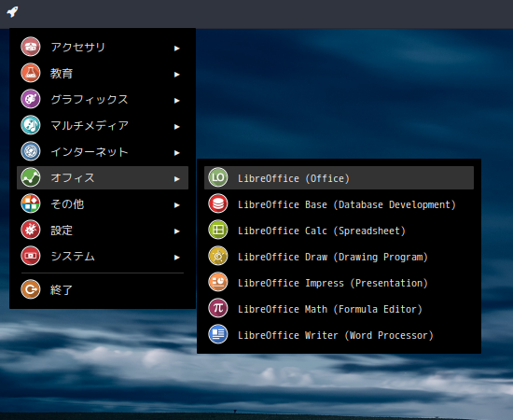This screenshot has height=420, width=513.
Task: Open the グラフィックス menu entry
Action: coord(103,100)
